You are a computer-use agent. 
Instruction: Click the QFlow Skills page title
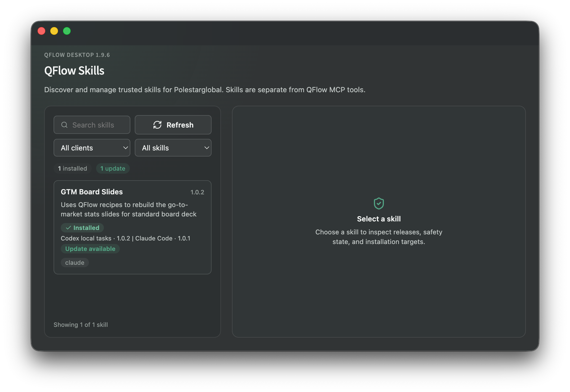pos(74,71)
